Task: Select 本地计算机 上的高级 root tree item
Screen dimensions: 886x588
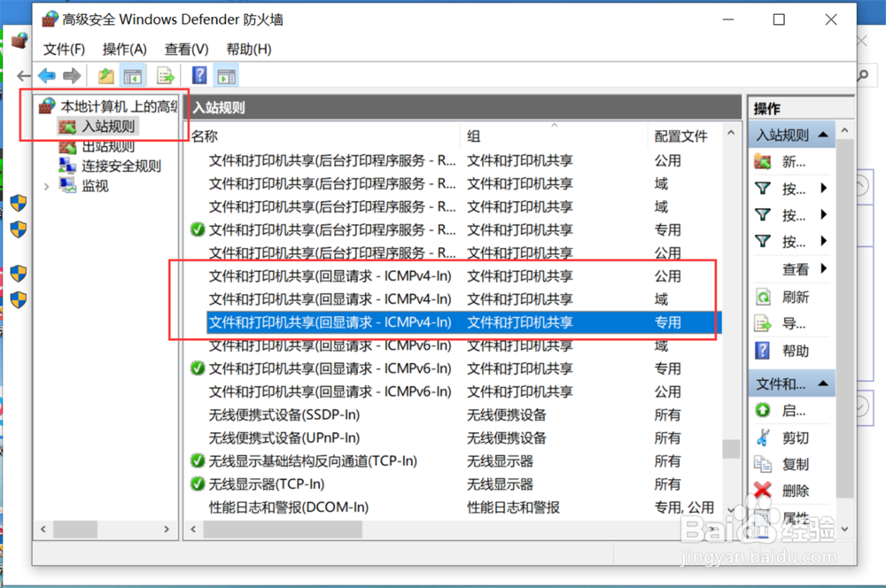Action: tap(119, 106)
